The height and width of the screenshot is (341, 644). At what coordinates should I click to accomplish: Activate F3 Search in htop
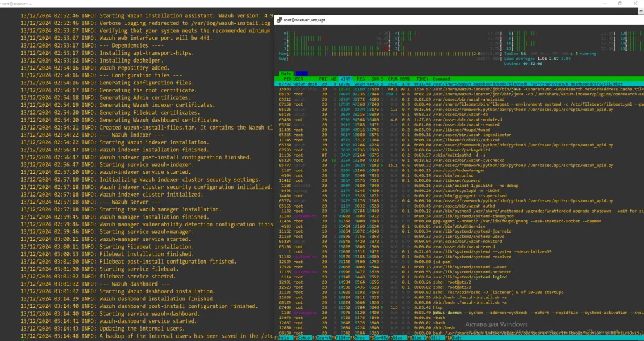321,338
